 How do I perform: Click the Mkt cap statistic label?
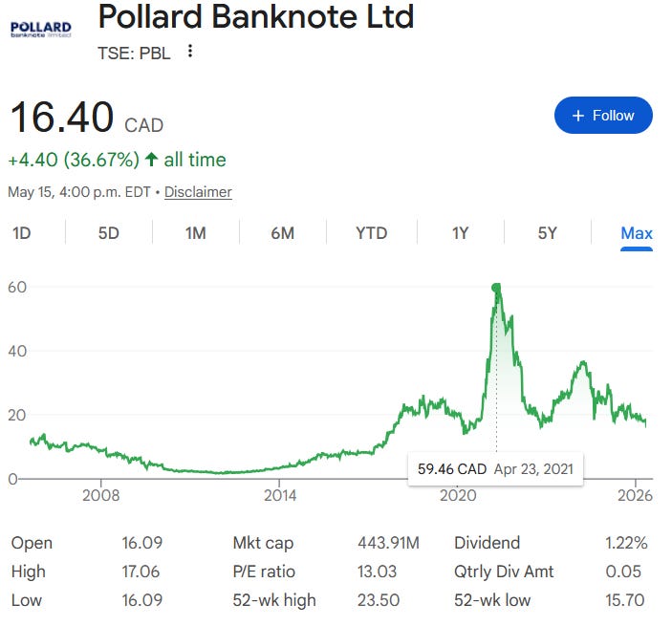(x=263, y=543)
